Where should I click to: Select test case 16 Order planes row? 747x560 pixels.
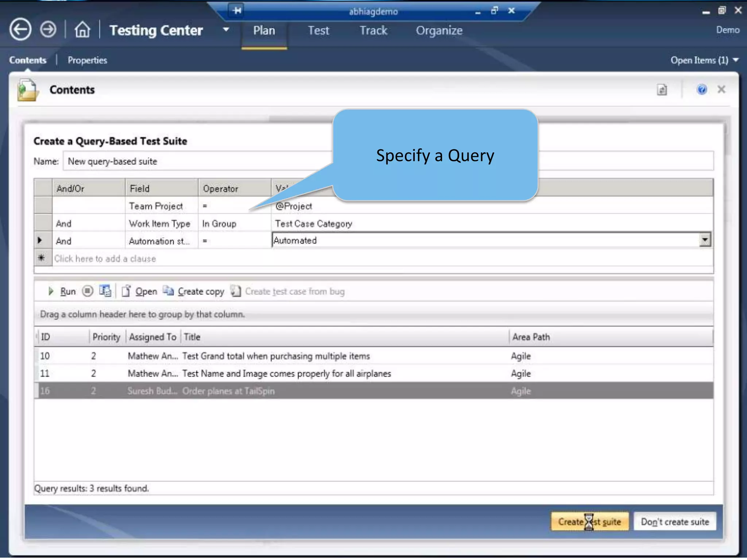pyautogui.click(x=374, y=391)
